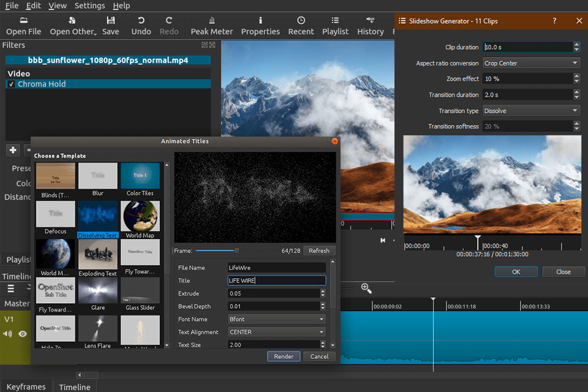
Task: Click the timeline zoom in magnifier
Action: pos(366,288)
